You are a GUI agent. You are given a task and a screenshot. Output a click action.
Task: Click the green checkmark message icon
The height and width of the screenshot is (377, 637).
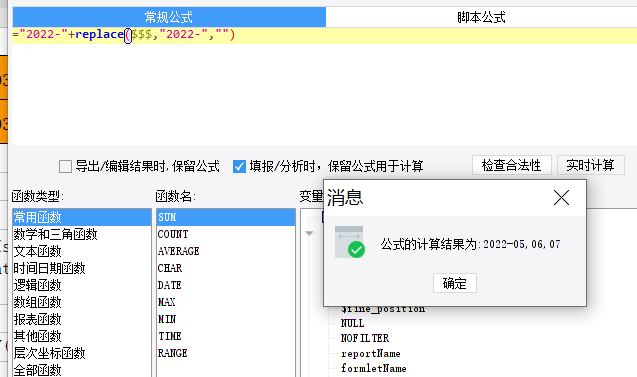[350, 242]
